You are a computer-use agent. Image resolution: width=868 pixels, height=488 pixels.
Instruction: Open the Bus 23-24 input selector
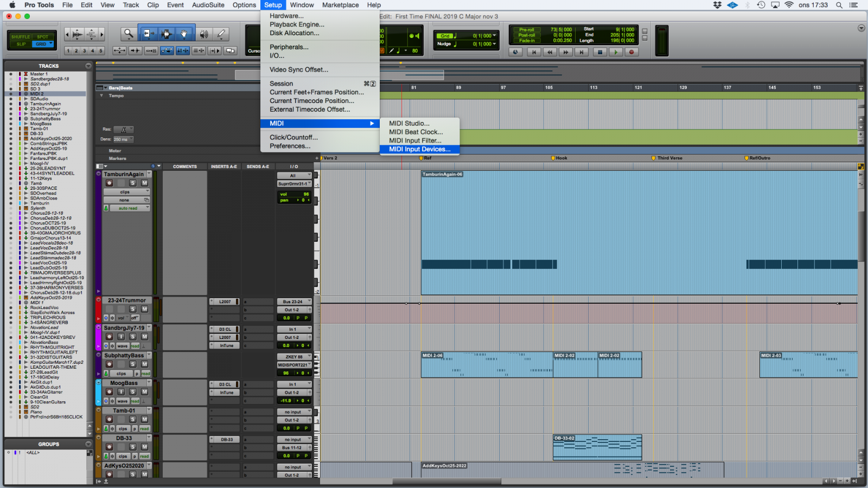click(x=295, y=301)
